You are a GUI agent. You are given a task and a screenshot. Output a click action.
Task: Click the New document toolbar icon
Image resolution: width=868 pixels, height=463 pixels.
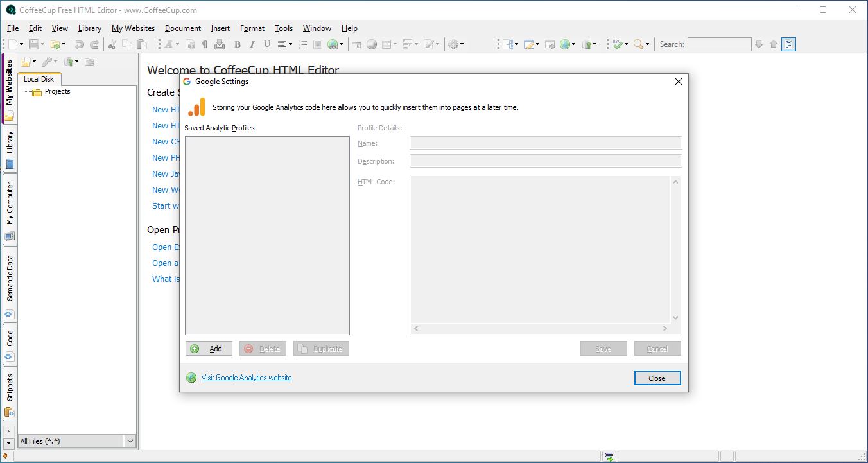click(12, 44)
